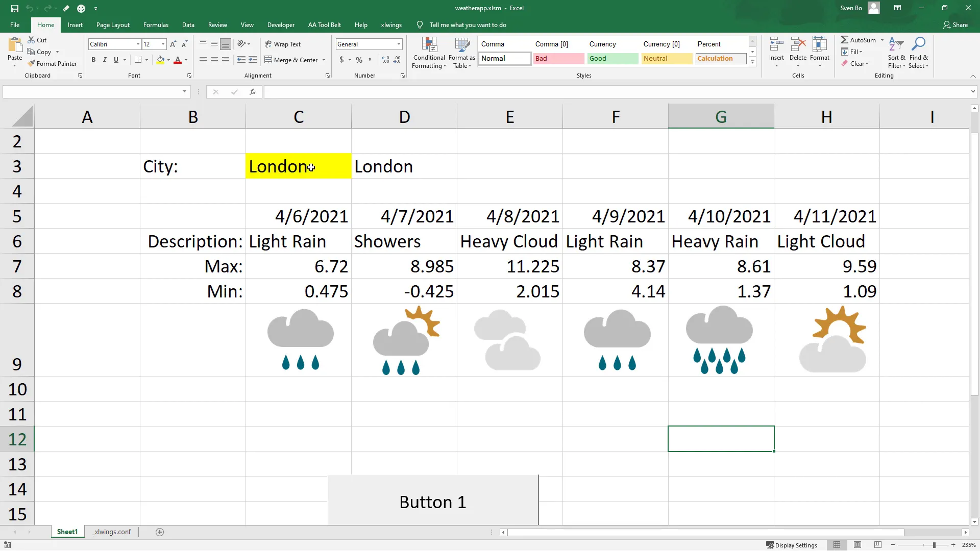Click the Format Painter brush icon

pos(32,64)
